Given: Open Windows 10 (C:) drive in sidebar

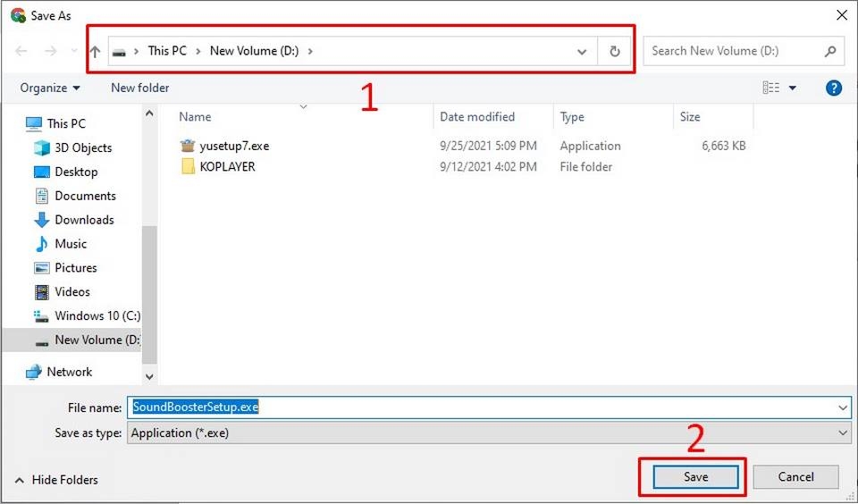Looking at the screenshot, I should coord(97,315).
